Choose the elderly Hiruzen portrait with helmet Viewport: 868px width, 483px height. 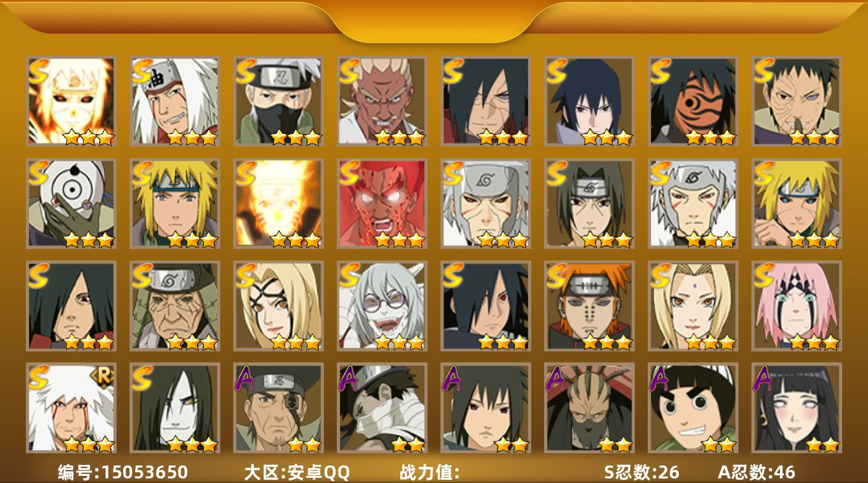(174, 306)
